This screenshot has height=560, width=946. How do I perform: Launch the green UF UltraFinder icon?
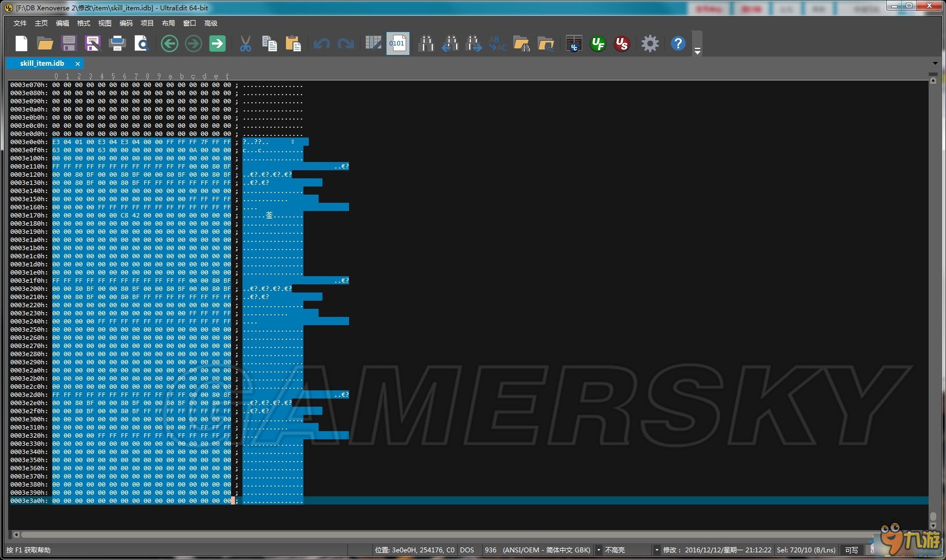click(598, 43)
